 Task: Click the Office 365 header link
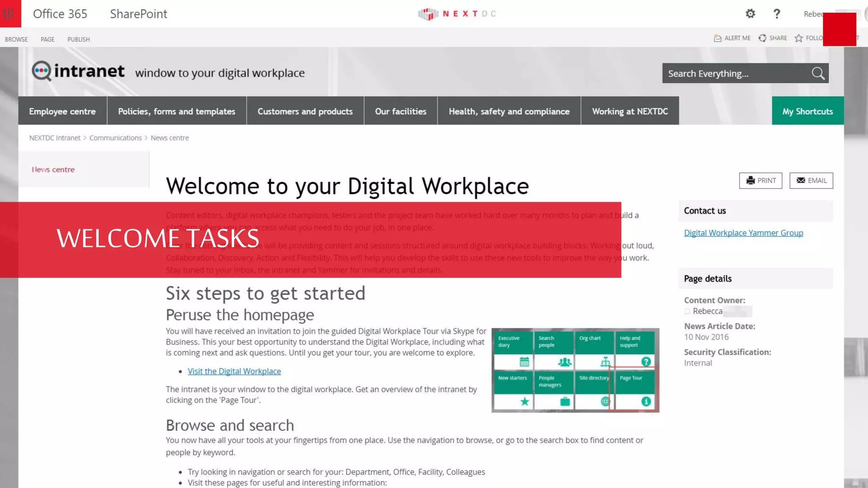point(60,14)
